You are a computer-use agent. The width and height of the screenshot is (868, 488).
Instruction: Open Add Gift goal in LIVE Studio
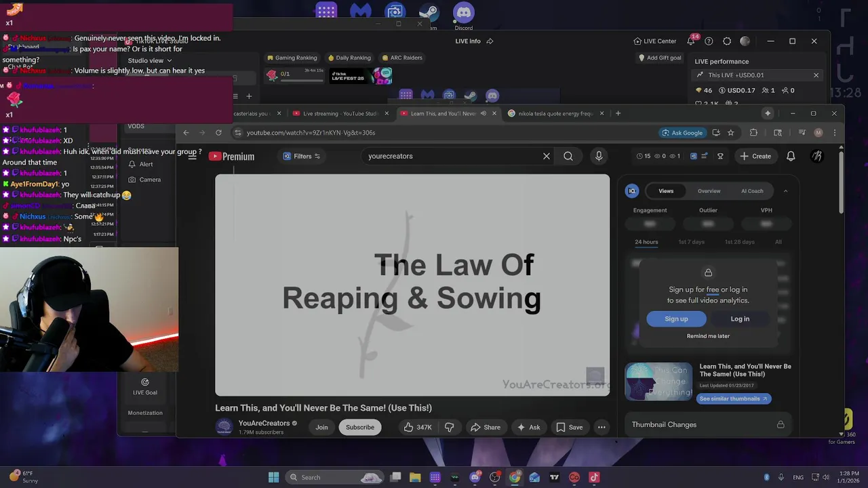click(x=660, y=58)
